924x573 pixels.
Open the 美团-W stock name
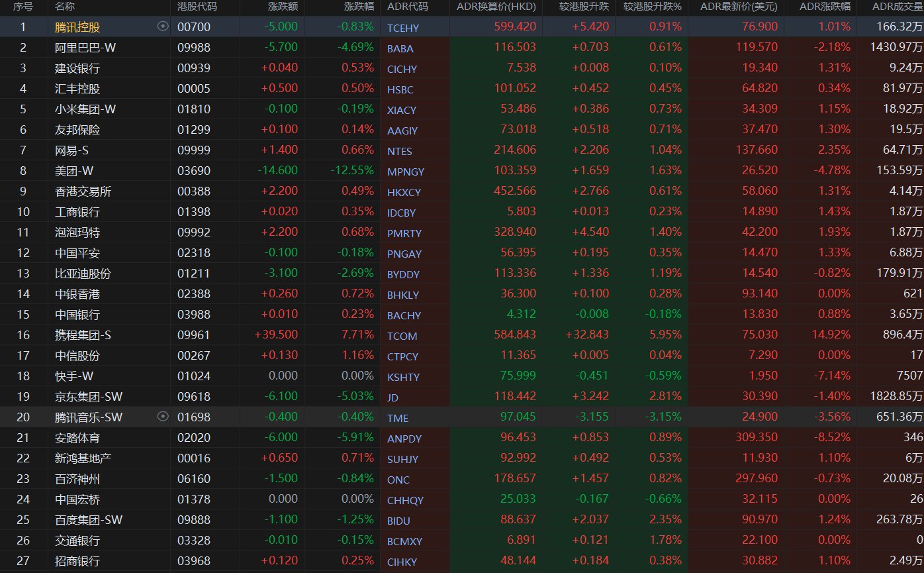(73, 171)
